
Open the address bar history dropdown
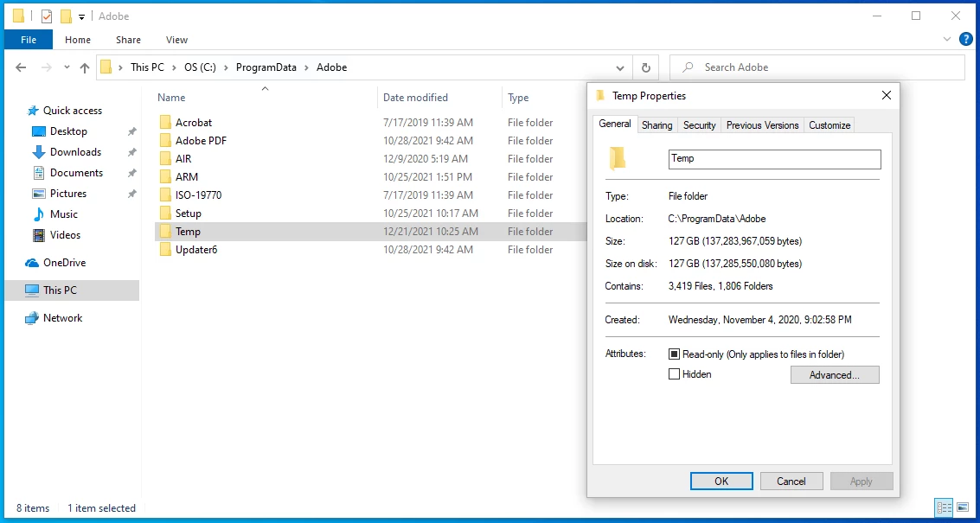coord(620,67)
